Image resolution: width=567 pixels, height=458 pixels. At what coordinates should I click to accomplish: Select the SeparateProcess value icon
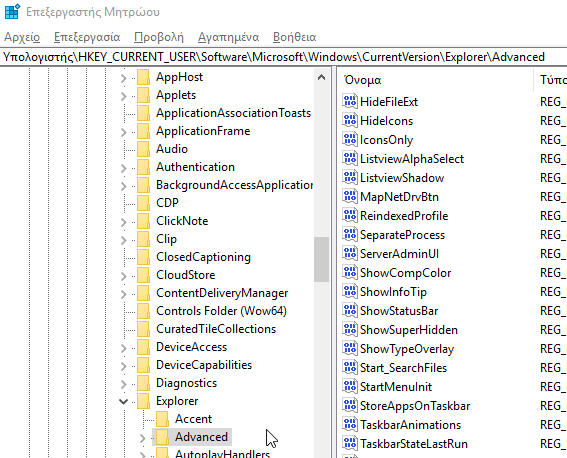click(350, 234)
